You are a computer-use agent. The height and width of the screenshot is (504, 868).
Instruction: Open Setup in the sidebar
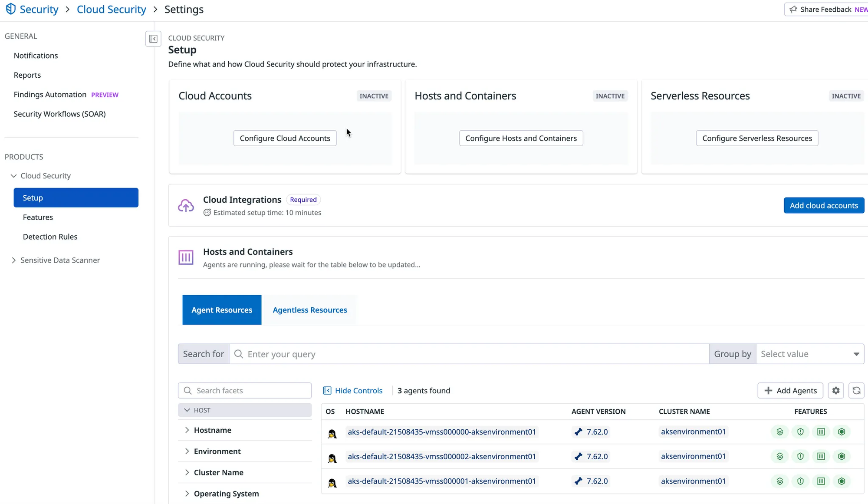[x=76, y=198]
